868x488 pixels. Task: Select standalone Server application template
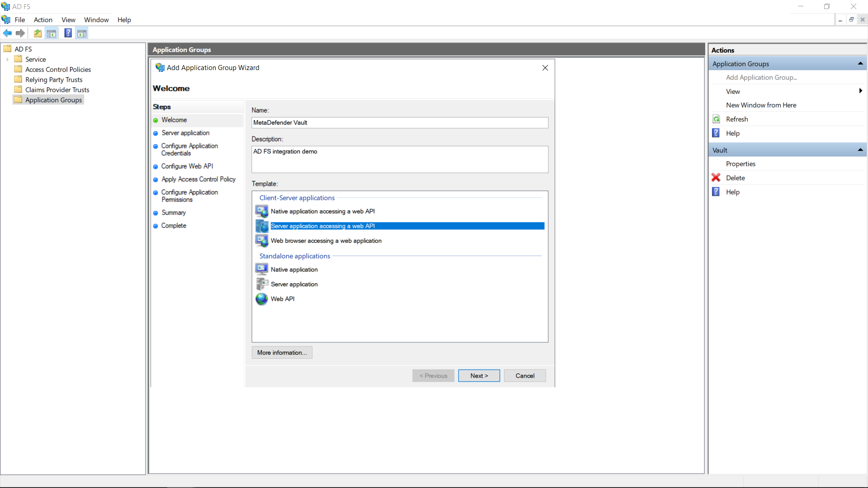(294, 284)
